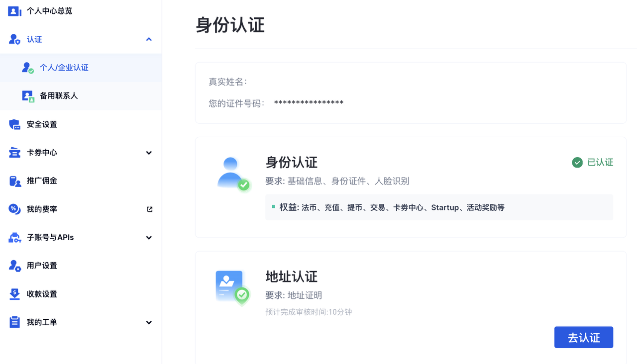Click the 地址认证 card illustration
Viewport: 637px width, 364px height.
232,287
